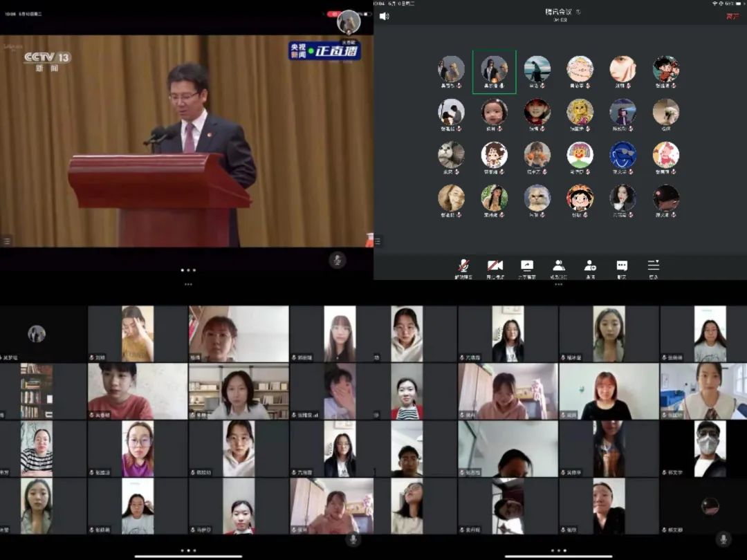Select the blue sunglasses smiley avatar
747x560 pixels.
[x=622, y=155]
